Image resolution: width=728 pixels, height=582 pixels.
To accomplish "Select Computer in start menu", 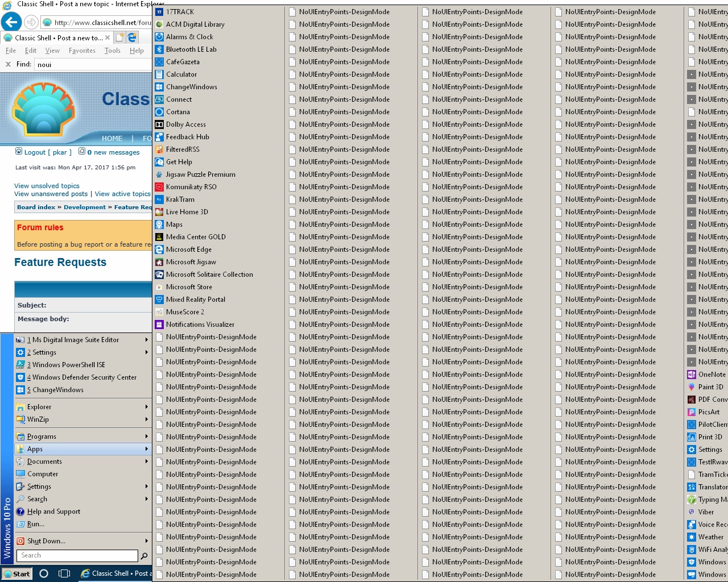I will [83, 474].
